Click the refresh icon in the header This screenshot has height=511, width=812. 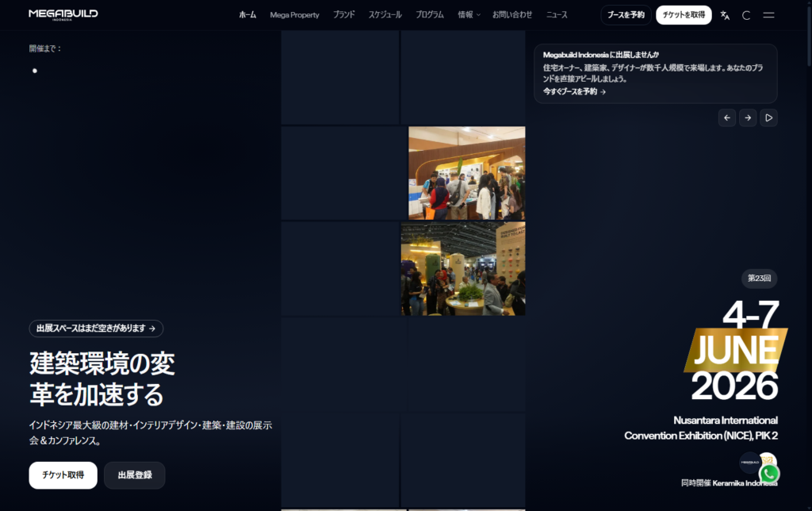tap(746, 14)
